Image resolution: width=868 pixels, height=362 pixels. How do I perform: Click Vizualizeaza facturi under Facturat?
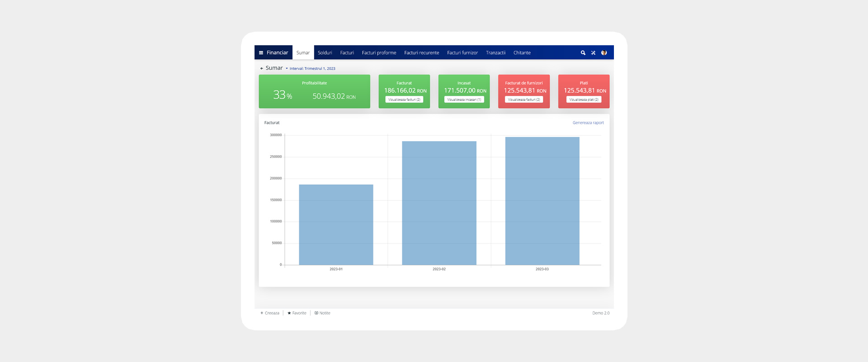click(x=404, y=100)
